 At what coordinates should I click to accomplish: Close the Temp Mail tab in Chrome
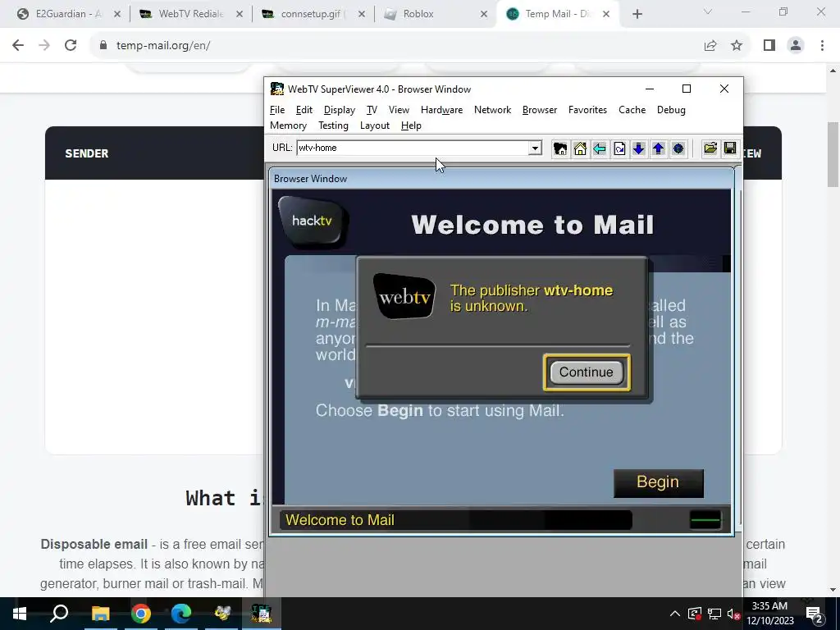606,14
